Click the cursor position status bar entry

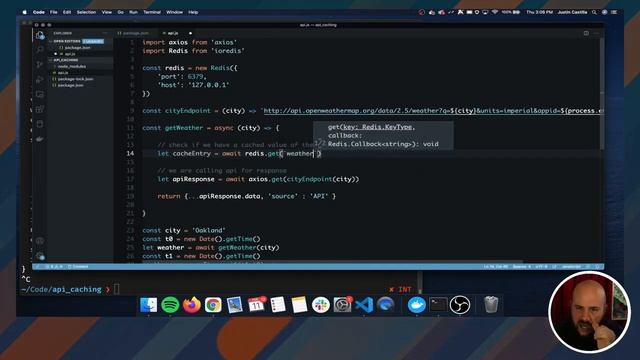pos(496,267)
